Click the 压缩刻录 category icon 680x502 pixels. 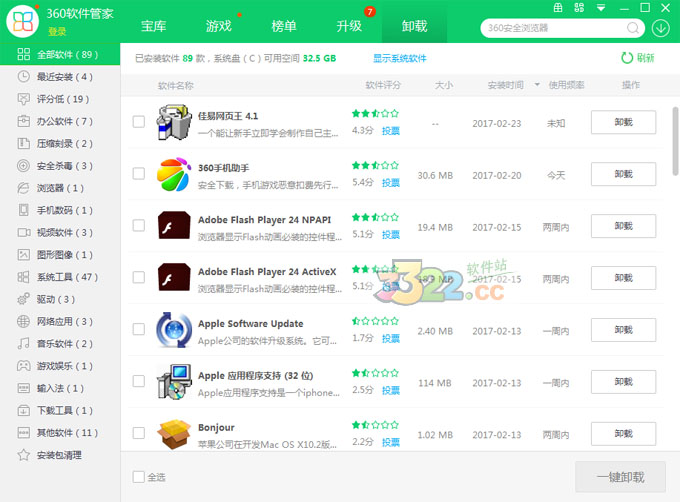(x=23, y=143)
